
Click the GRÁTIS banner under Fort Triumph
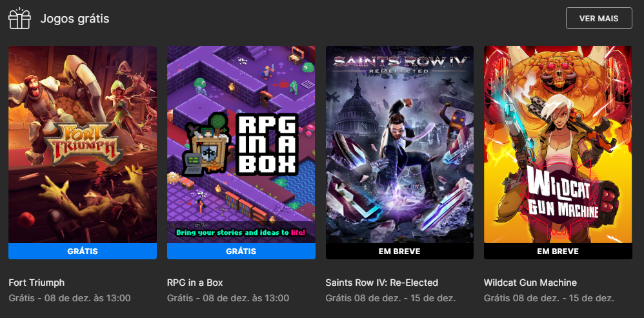tap(83, 251)
